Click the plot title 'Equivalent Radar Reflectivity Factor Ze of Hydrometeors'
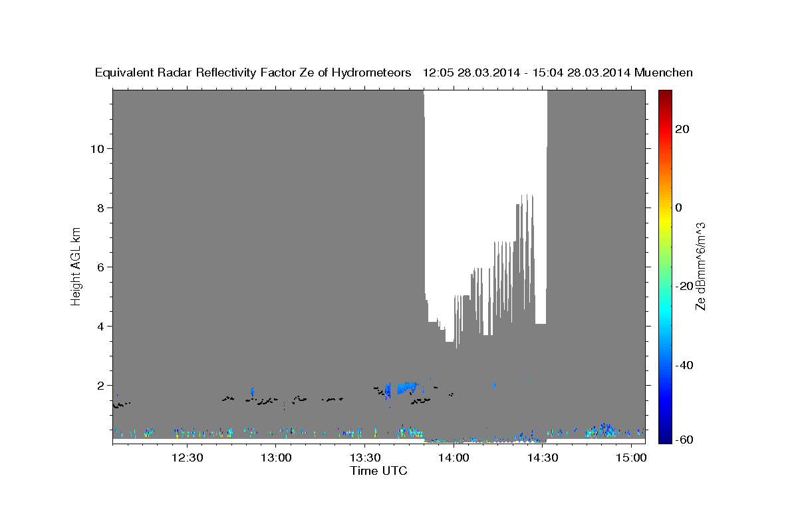Image resolution: width=798 pixels, height=532 pixels. tap(253, 72)
